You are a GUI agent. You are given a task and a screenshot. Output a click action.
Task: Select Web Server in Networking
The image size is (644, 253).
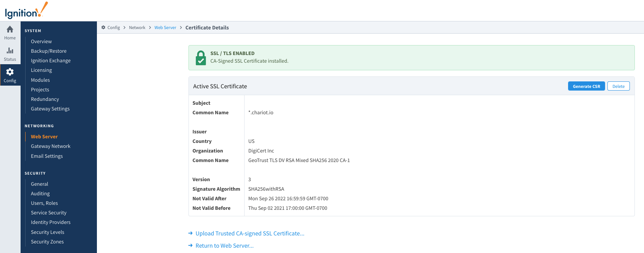[44, 136]
